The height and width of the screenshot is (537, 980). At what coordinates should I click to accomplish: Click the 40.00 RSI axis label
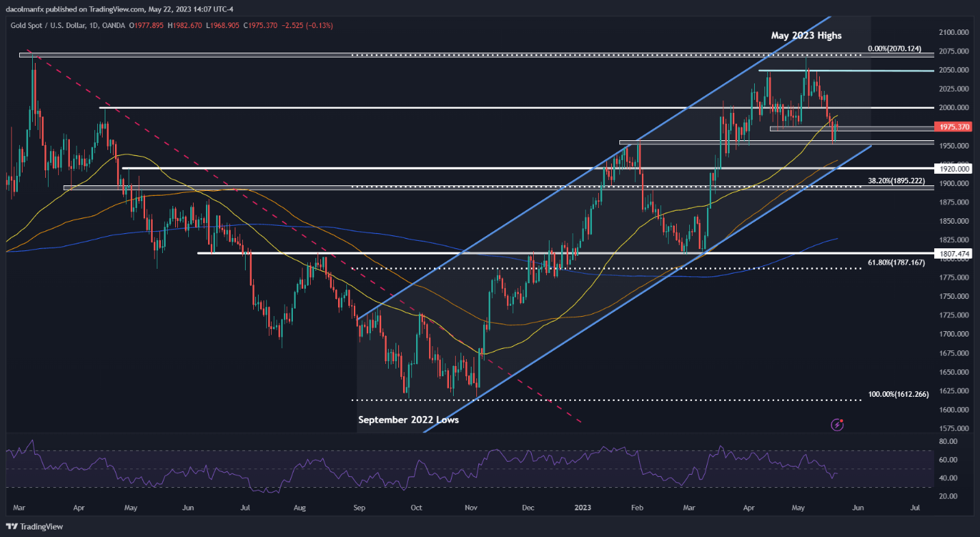(947, 477)
